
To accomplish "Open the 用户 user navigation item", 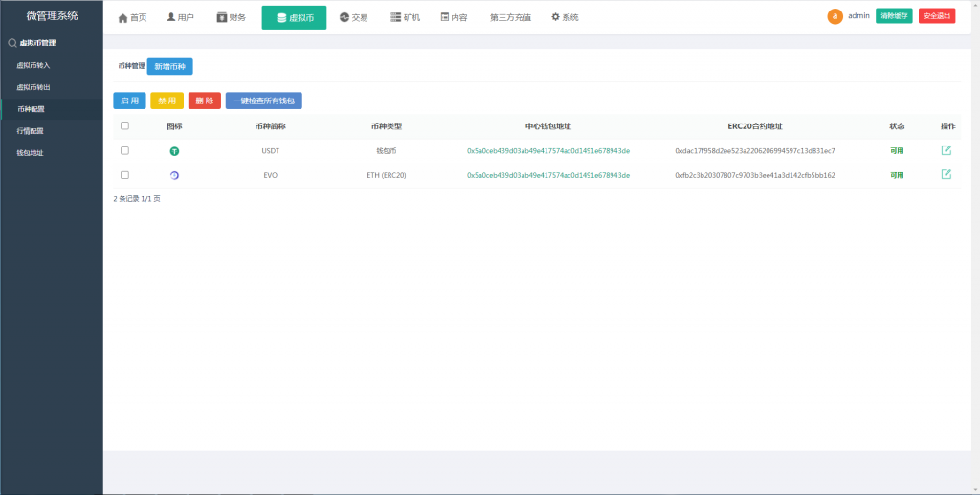I will click(180, 18).
